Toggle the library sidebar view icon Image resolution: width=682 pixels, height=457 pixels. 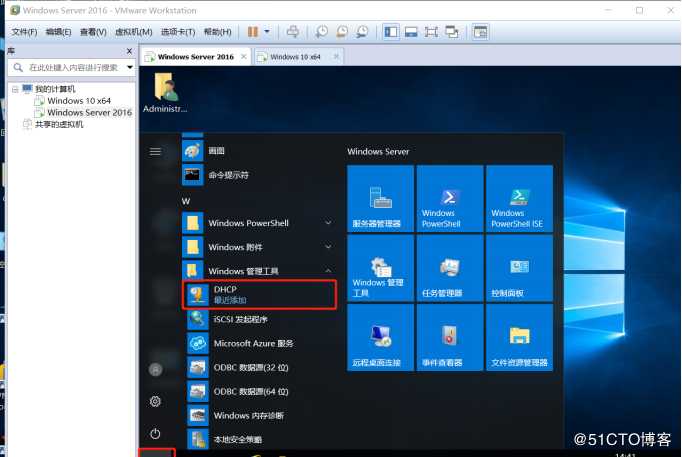[x=391, y=32]
